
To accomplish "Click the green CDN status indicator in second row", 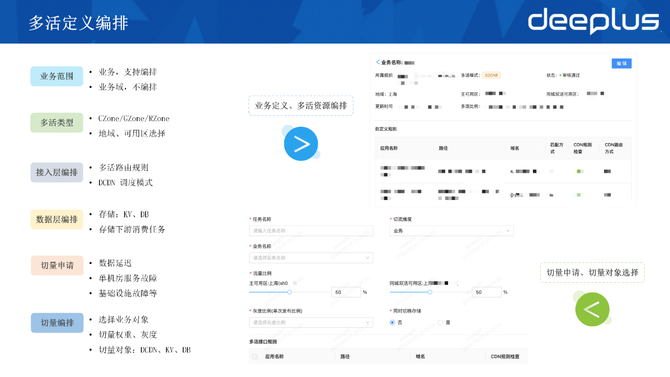I will coord(579,195).
